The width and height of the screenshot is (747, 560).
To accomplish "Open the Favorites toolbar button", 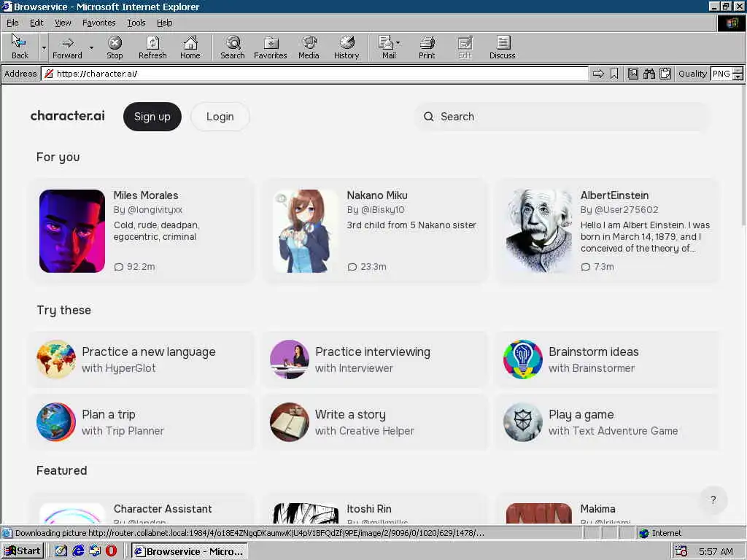I will point(270,47).
